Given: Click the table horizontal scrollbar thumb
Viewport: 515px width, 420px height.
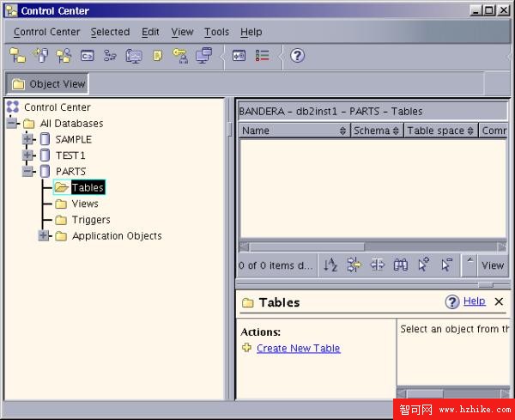Looking at the screenshot, I should [307, 247].
